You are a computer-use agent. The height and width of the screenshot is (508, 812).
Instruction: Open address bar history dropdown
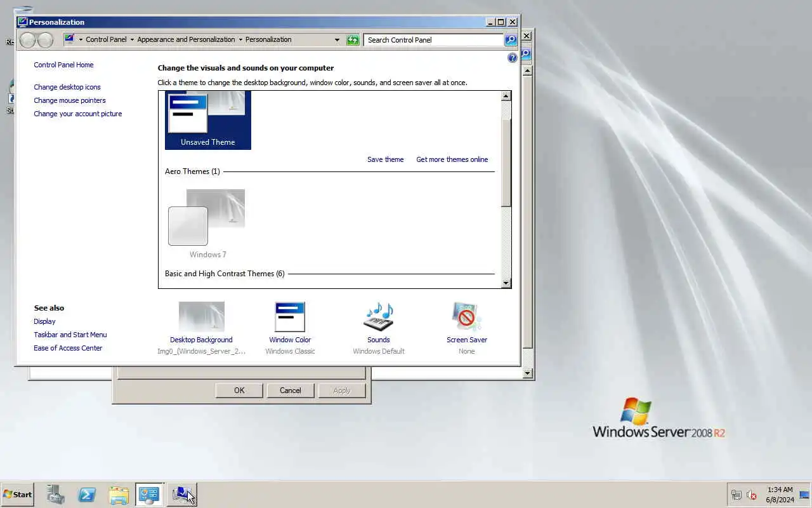(x=337, y=40)
